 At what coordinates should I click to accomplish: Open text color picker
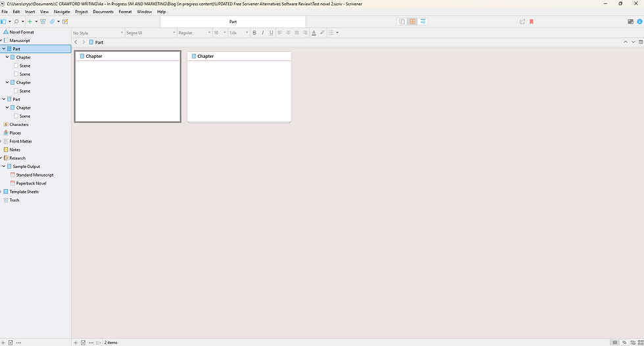[314, 32]
